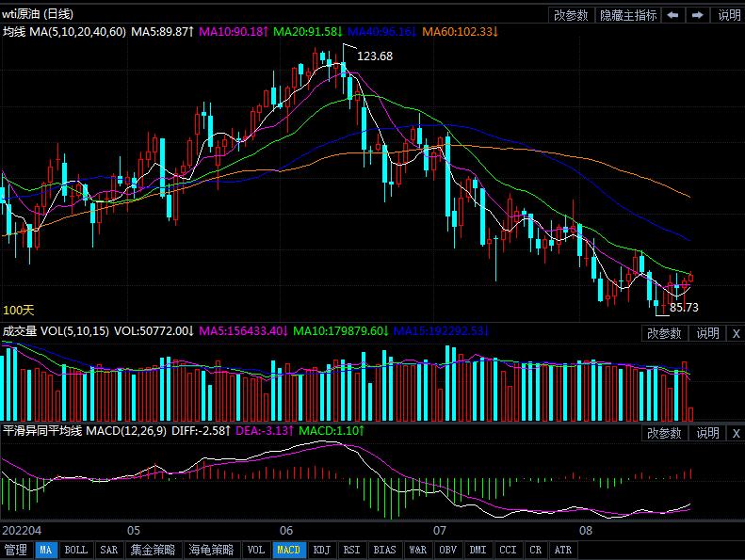The height and width of the screenshot is (560, 745).
Task: Click 说明 in the top main chart bar
Action: tap(728, 15)
